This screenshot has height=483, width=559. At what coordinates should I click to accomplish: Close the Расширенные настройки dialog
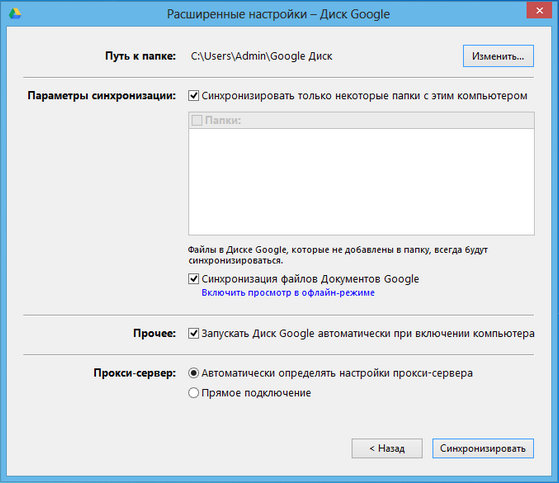tap(539, 10)
